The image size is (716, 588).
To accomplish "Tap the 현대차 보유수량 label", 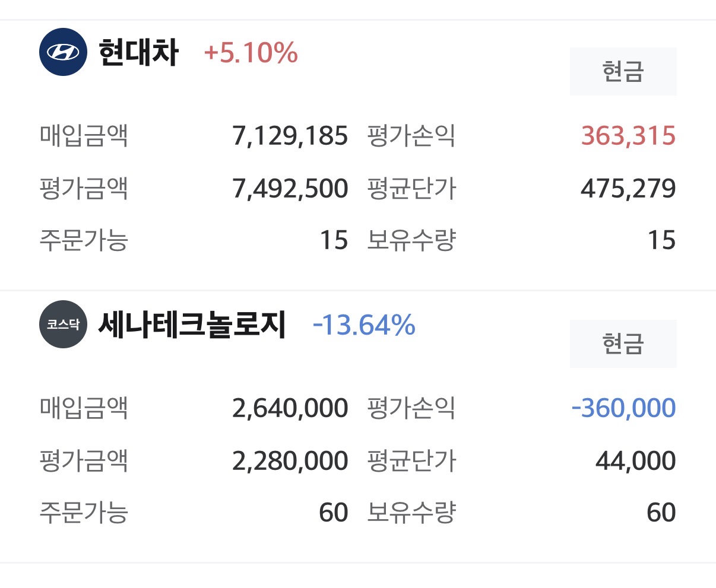I will pyautogui.click(x=411, y=240).
